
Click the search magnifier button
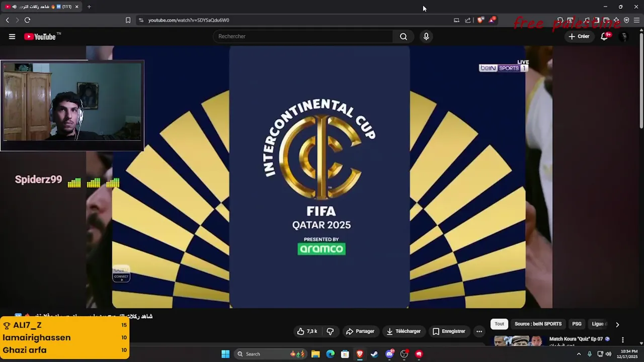[x=404, y=36]
